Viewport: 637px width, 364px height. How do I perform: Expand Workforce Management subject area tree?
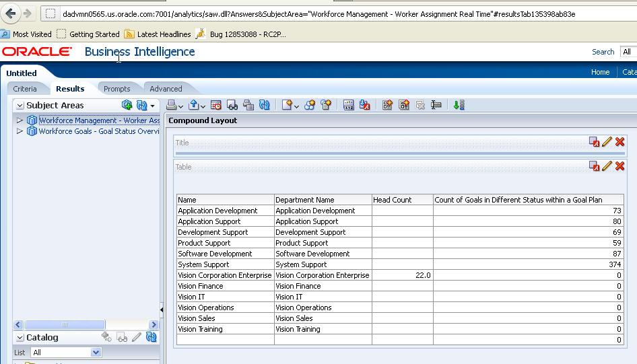click(x=20, y=120)
